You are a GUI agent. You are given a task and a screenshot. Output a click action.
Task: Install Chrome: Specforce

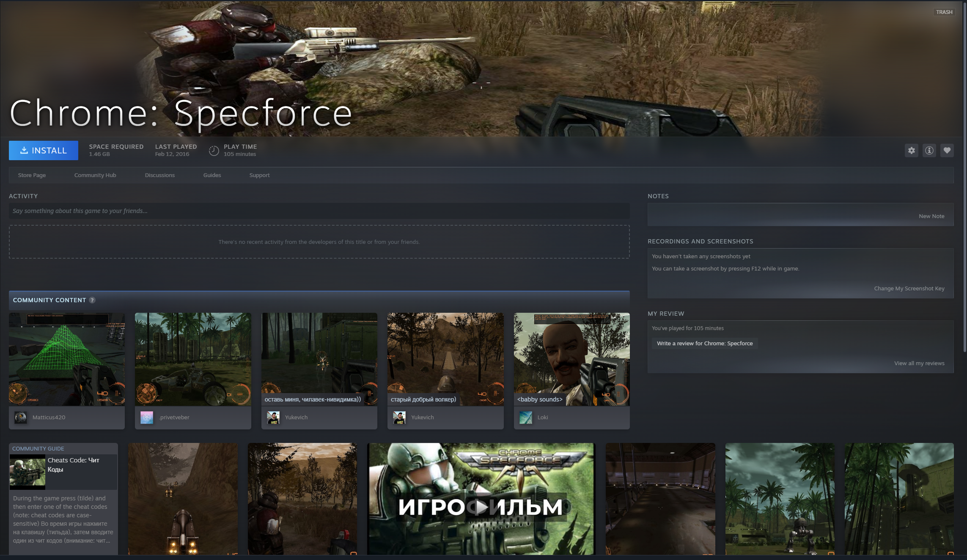(44, 150)
